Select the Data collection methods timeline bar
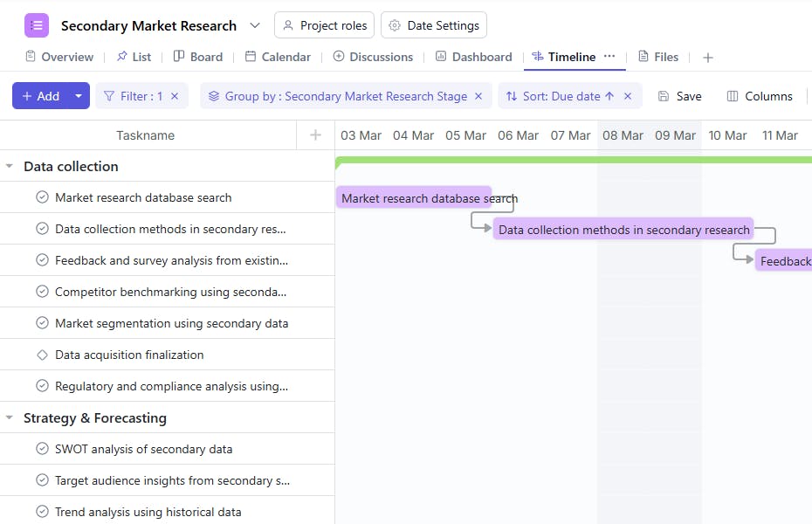 click(623, 230)
